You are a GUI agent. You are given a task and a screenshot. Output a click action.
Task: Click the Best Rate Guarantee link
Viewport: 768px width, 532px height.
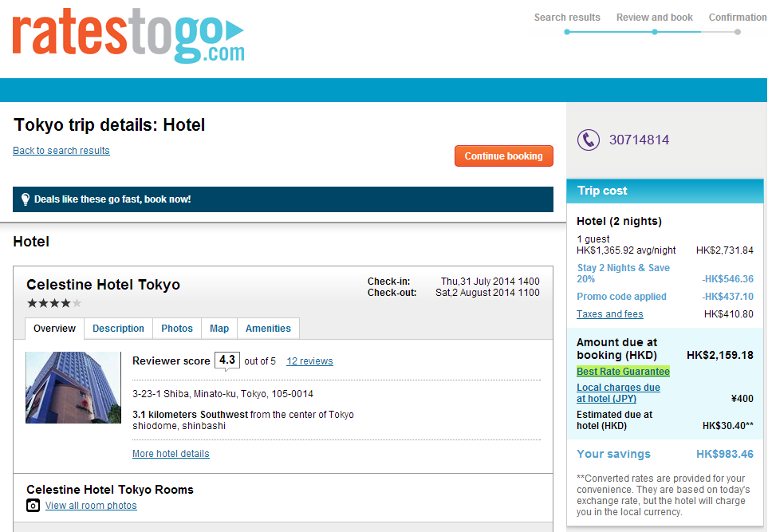623,372
